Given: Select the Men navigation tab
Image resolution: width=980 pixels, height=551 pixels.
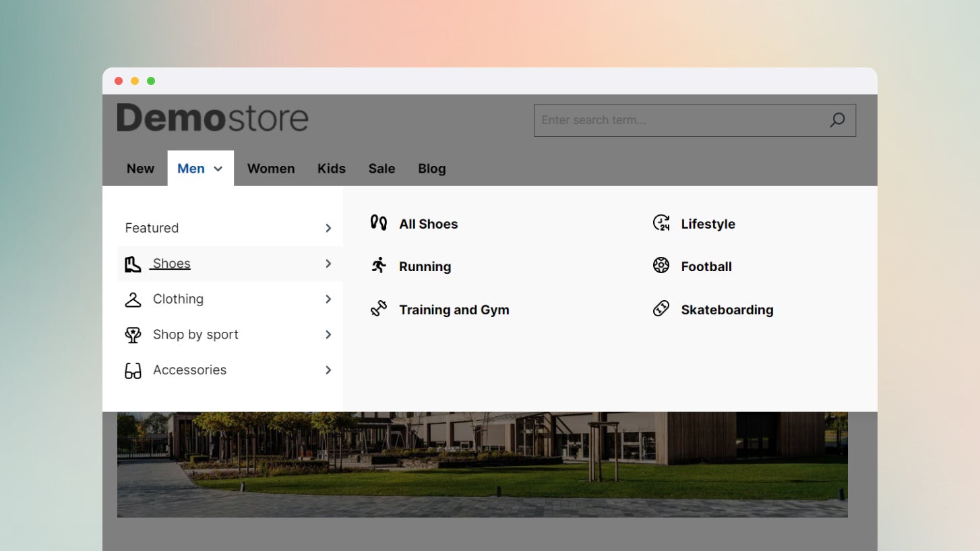Looking at the screenshot, I should click(x=200, y=169).
